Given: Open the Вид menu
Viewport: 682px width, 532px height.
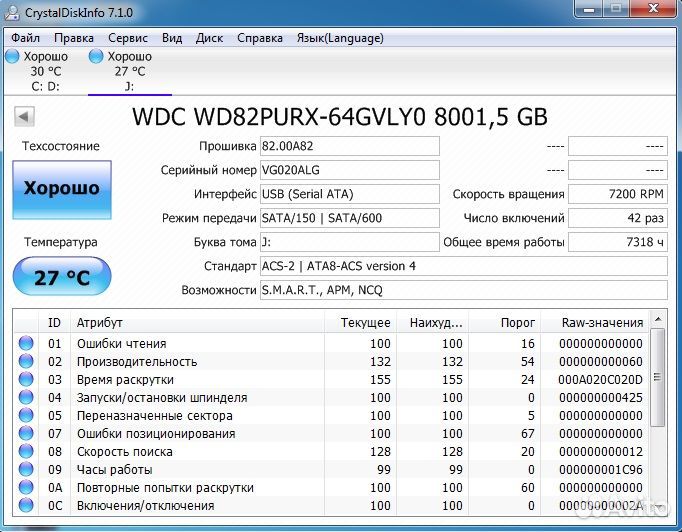Looking at the screenshot, I should pos(172,38).
